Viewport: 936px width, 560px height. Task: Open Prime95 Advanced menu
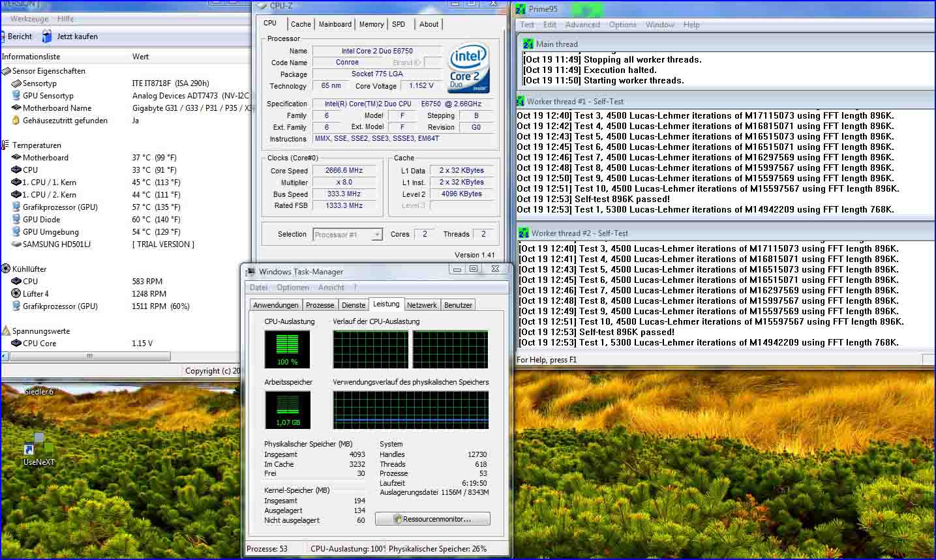pos(582,25)
